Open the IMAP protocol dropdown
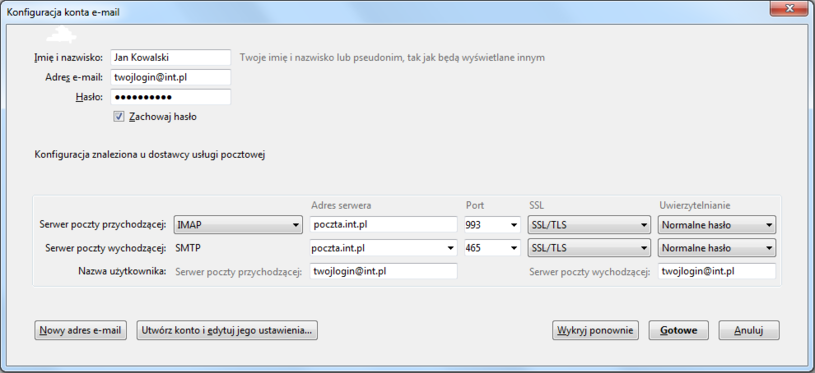The image size is (815, 373). [238, 225]
